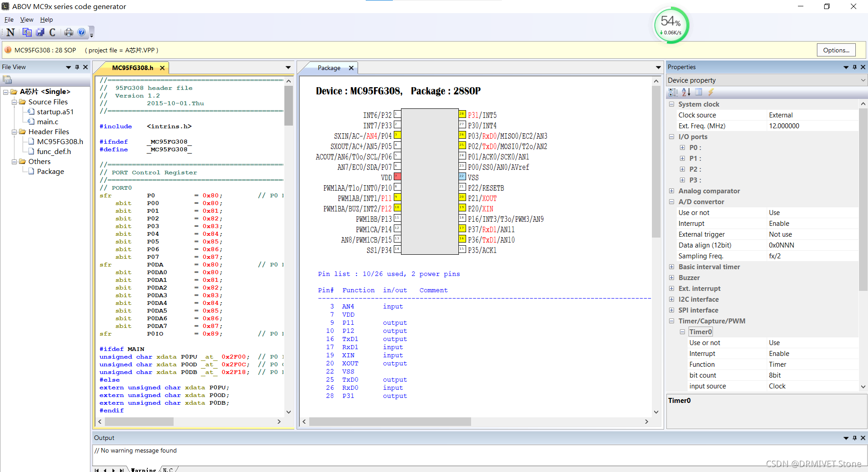Select MC95FG308.h in Header Files tree
The image size is (868, 472).
click(60, 141)
